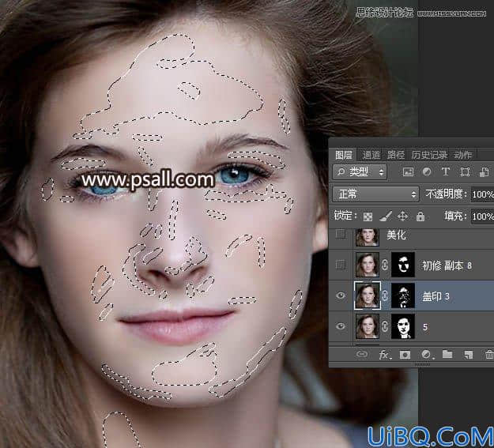The width and height of the screenshot is (494, 448).
Task: Click mask link chain on 初修 副本 8 layer
Action: tap(385, 265)
